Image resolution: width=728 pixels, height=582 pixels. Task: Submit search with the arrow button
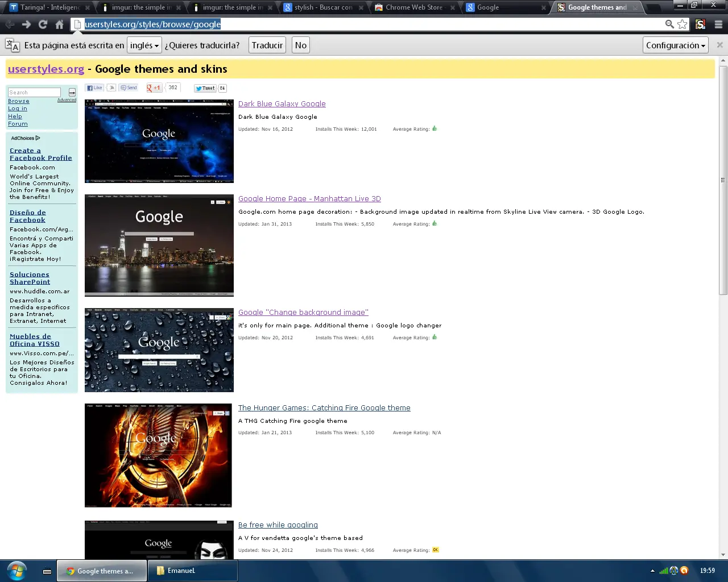point(72,92)
